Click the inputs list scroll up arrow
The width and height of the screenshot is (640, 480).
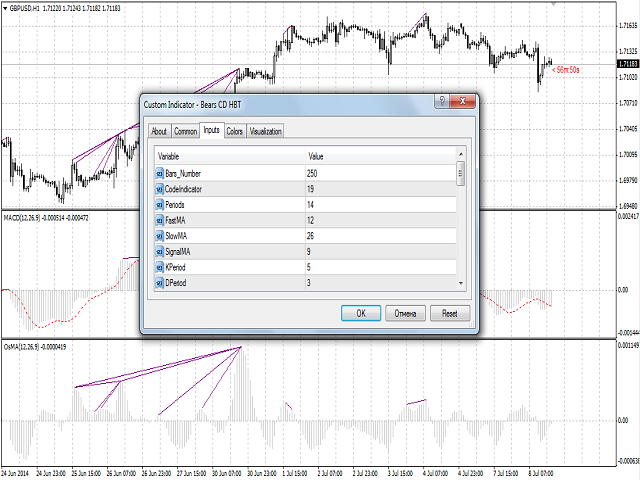[461, 154]
